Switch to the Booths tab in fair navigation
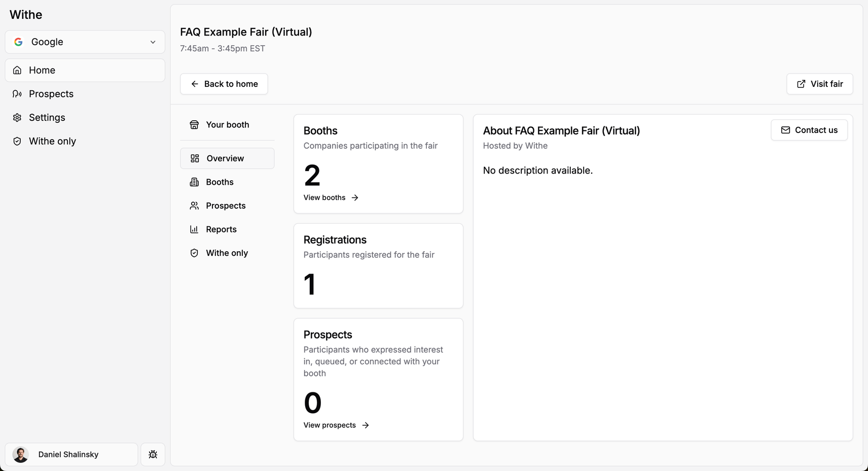Viewport: 868px width, 471px height. 227,182
